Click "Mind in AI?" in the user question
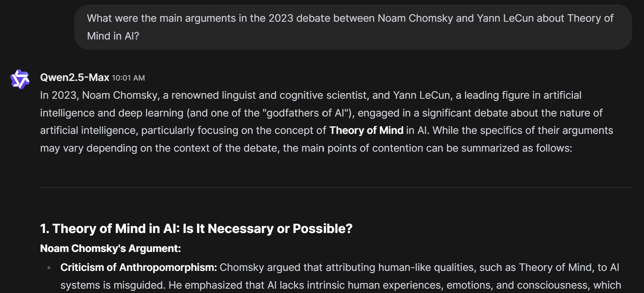Image resolution: width=644 pixels, height=293 pixels. tap(113, 36)
